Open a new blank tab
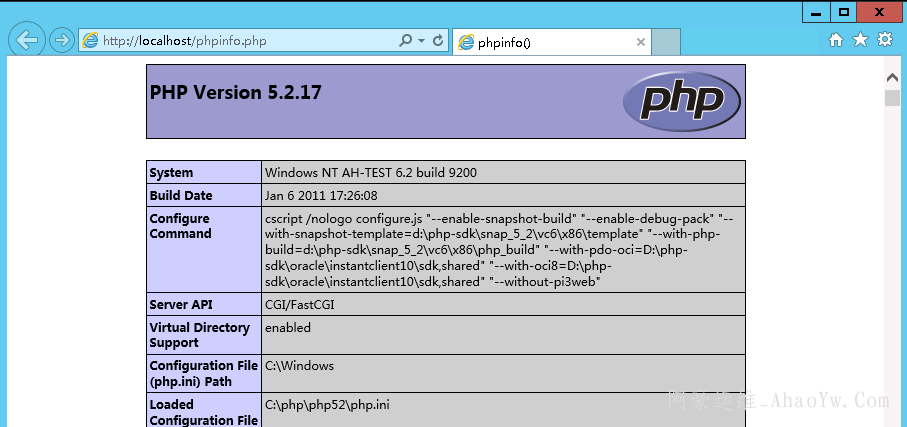907x427 pixels. tap(667, 42)
